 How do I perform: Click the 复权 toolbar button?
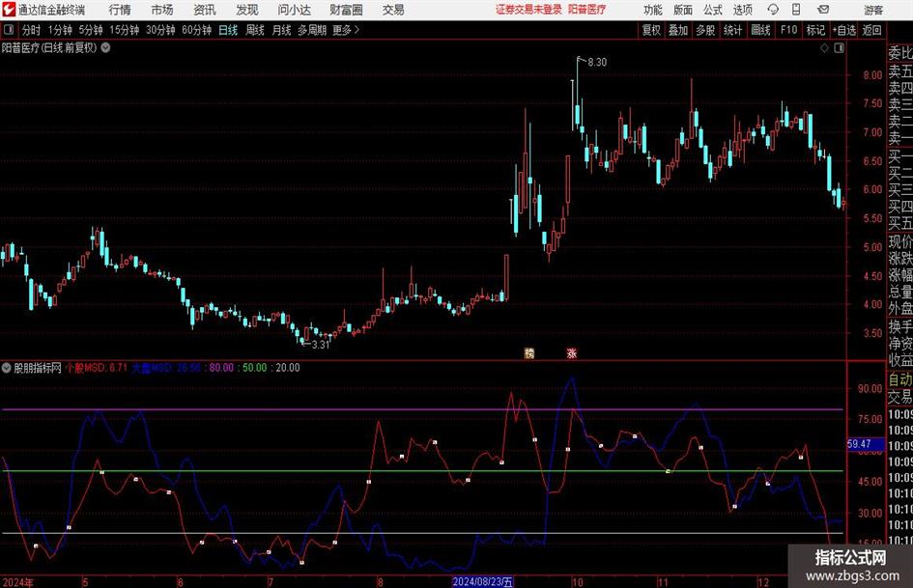(651, 30)
